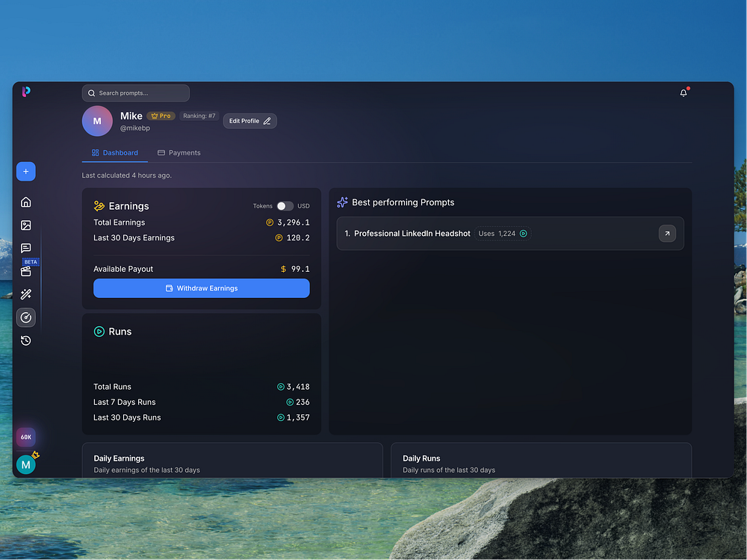Screen dimensions: 747x560
Task: Focus the Search prompts field
Action: pyautogui.click(x=136, y=93)
